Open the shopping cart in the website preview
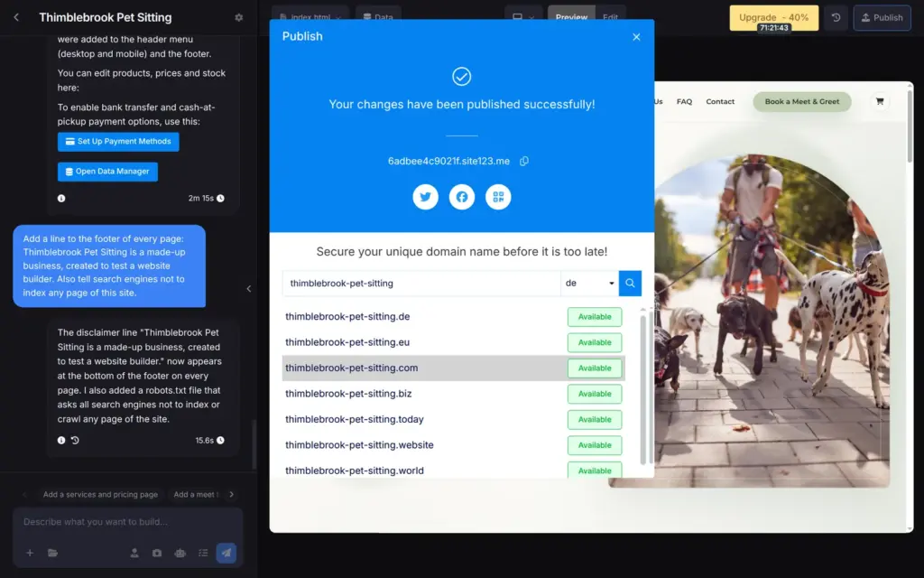Image resolution: width=924 pixels, height=578 pixels. pos(880,101)
